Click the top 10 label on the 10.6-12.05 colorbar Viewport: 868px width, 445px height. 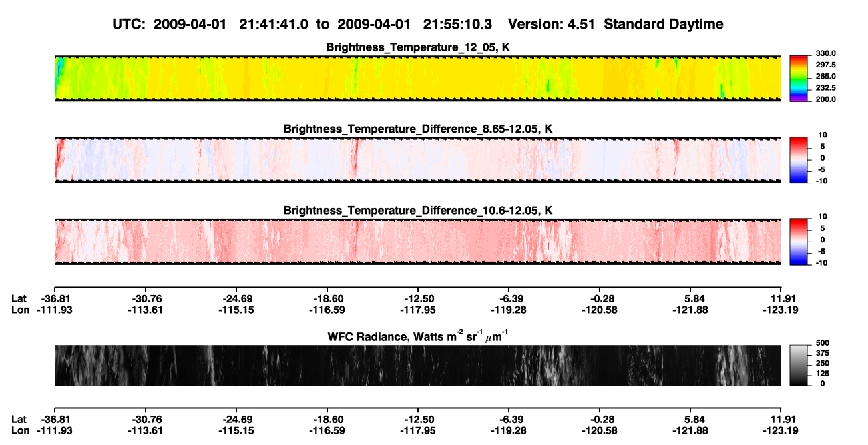[x=823, y=217]
